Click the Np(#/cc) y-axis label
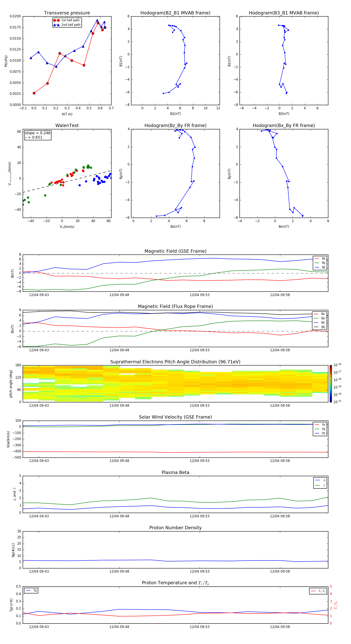This screenshot has height=644, width=351. coord(13,550)
